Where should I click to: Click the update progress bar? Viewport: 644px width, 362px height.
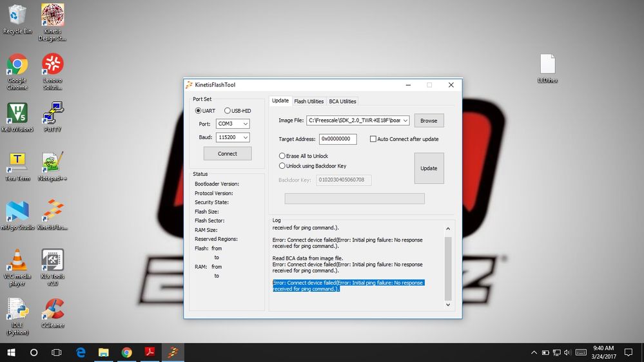(x=355, y=198)
